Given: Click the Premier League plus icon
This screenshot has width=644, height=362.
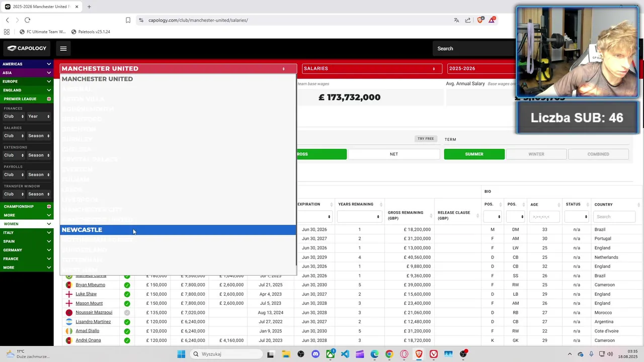Looking at the screenshot, I should point(49,99).
